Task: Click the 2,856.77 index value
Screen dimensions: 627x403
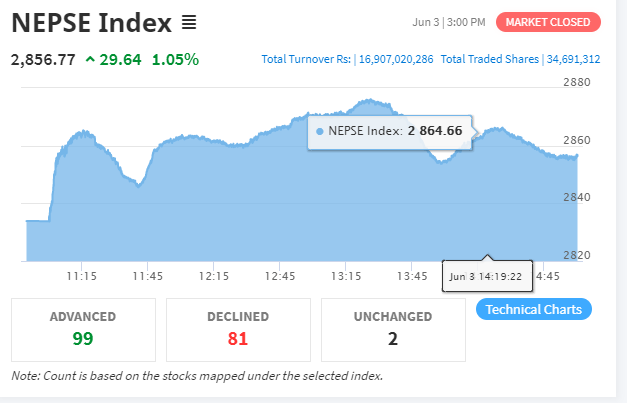Action: pos(43,60)
